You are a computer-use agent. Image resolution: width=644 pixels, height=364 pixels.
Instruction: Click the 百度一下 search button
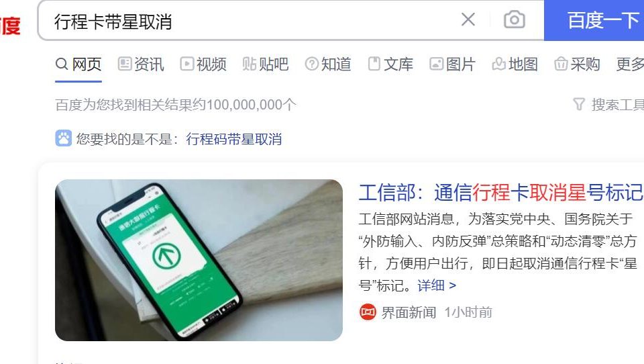point(594,20)
